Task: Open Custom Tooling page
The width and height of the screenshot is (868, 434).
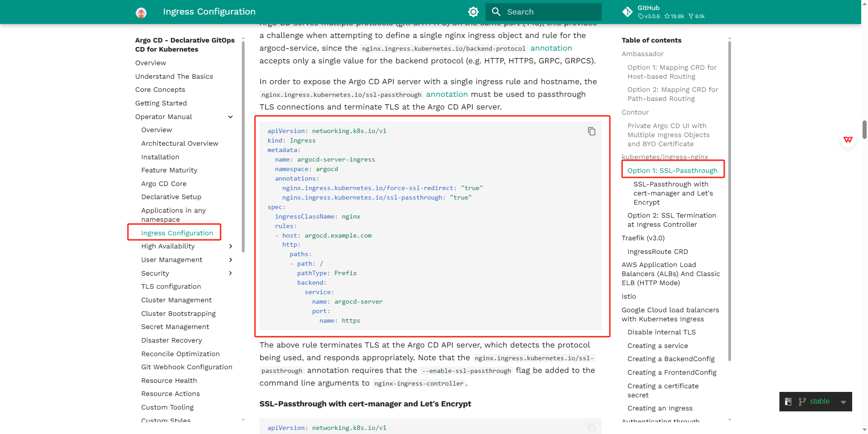Action: 167,407
